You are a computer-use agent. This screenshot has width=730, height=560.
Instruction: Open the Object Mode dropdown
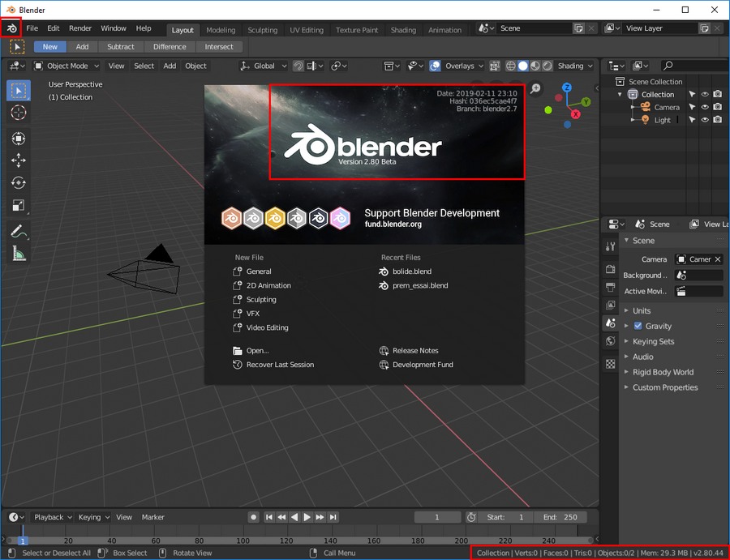point(67,66)
